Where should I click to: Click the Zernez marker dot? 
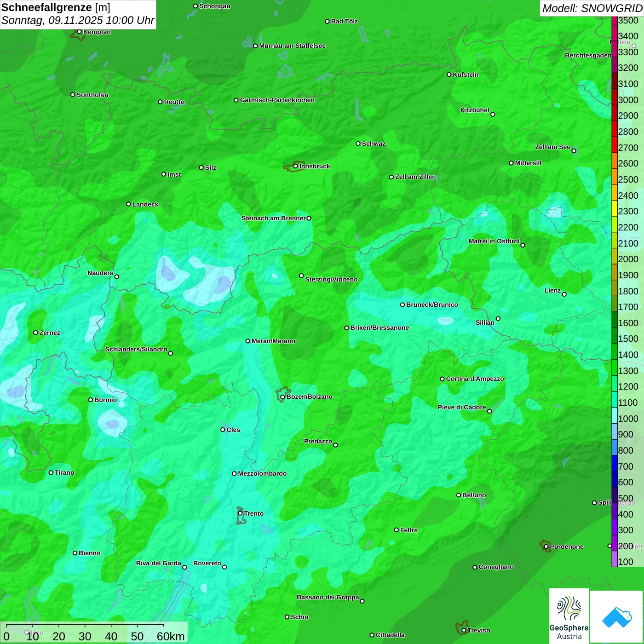(x=35, y=333)
